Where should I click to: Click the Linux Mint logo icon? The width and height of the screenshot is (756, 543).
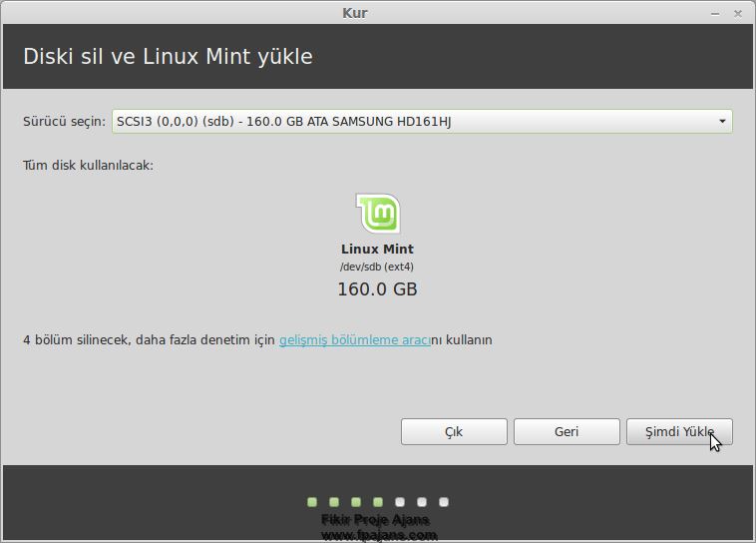(x=378, y=214)
